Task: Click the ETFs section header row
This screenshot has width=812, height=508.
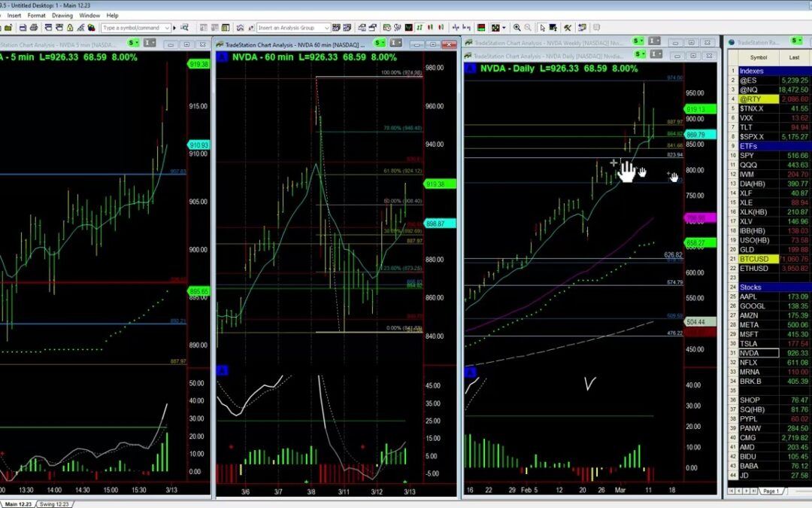Action: [769, 146]
